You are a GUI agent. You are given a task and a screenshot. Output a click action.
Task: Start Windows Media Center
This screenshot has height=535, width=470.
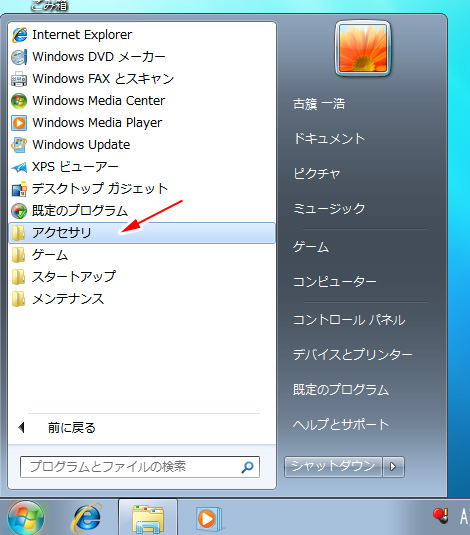(142, 101)
